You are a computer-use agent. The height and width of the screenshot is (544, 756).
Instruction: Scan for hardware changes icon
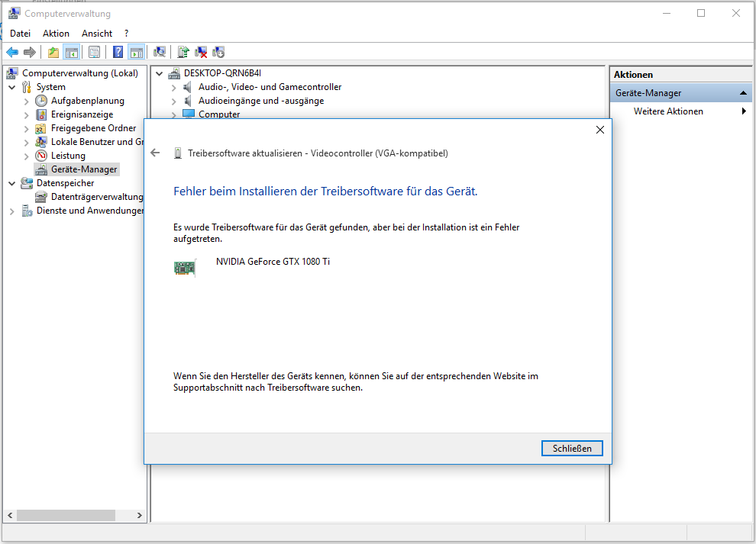160,52
